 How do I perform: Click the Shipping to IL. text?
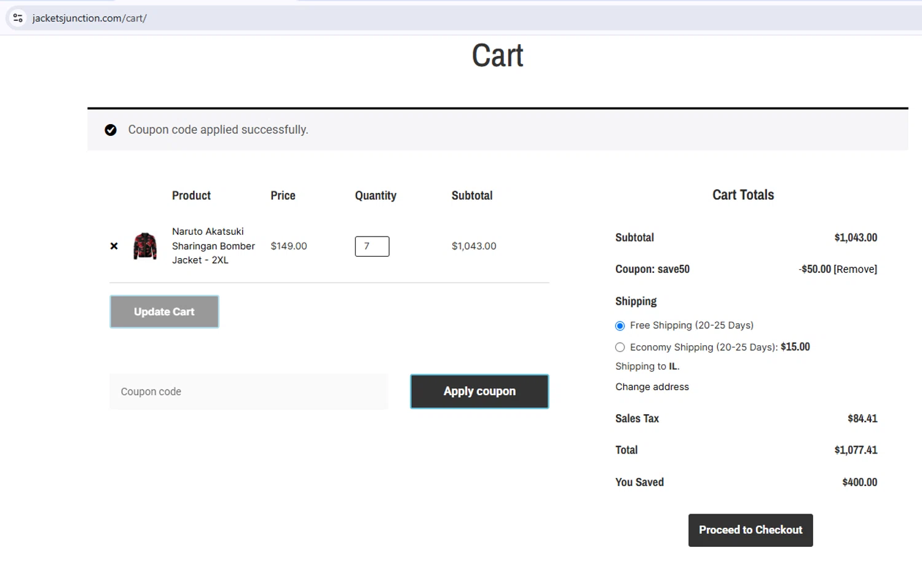tap(647, 366)
